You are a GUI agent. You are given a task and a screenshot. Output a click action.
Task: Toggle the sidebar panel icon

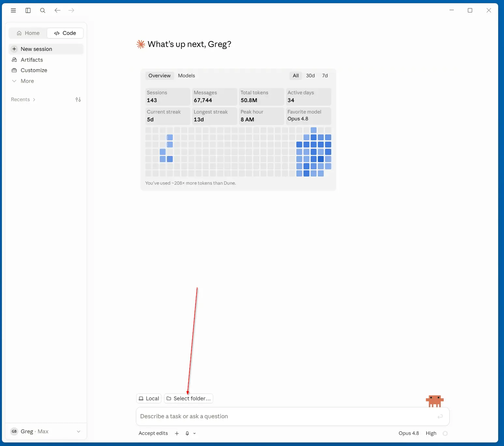28,10
